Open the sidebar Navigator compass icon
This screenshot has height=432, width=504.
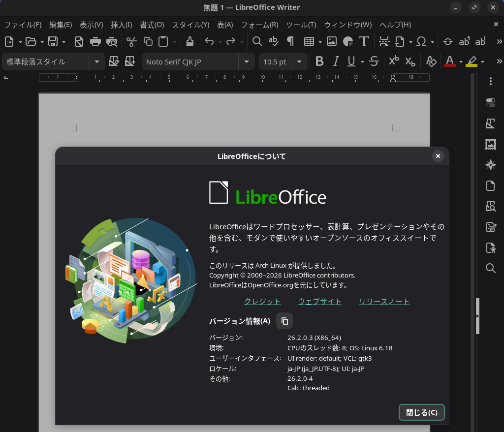(x=490, y=165)
